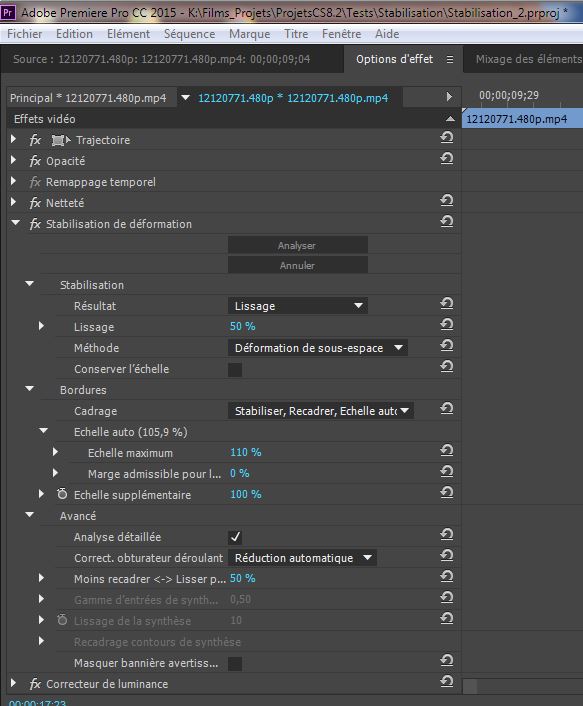Toggle fx for Remappage temporel
583x706 pixels.
point(35,182)
